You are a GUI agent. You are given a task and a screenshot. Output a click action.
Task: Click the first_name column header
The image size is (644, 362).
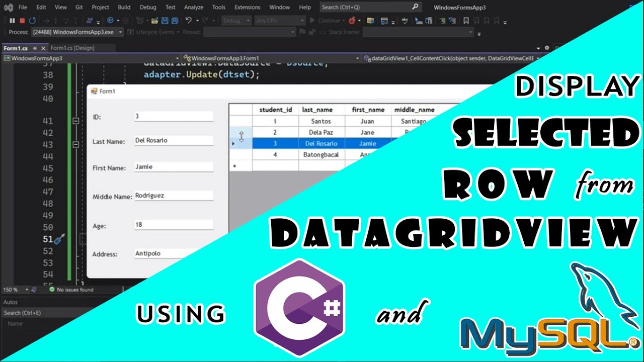point(368,110)
